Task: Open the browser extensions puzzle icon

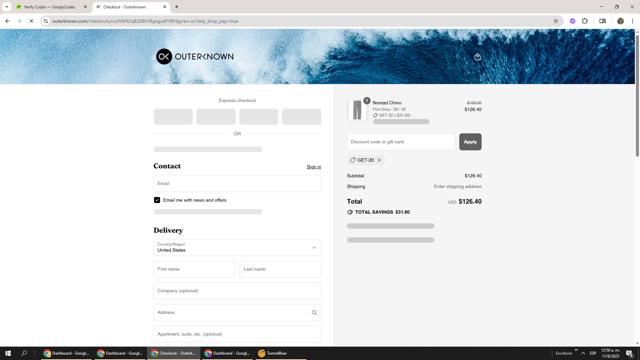Action: [584, 21]
